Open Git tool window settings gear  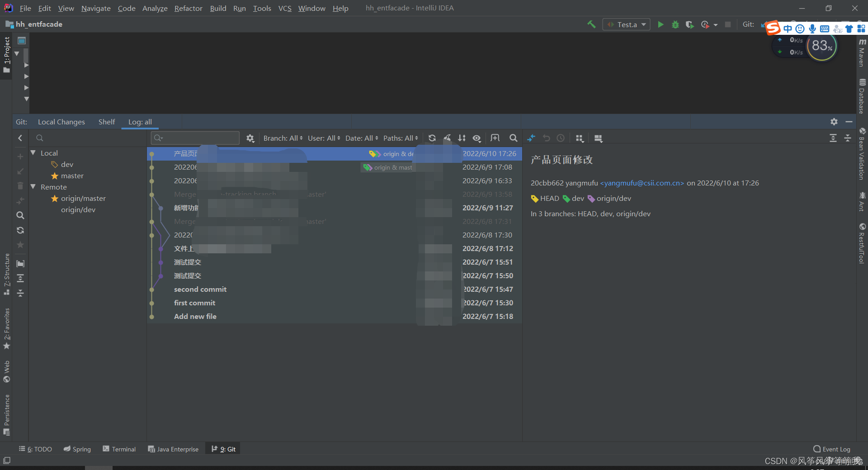click(x=834, y=122)
